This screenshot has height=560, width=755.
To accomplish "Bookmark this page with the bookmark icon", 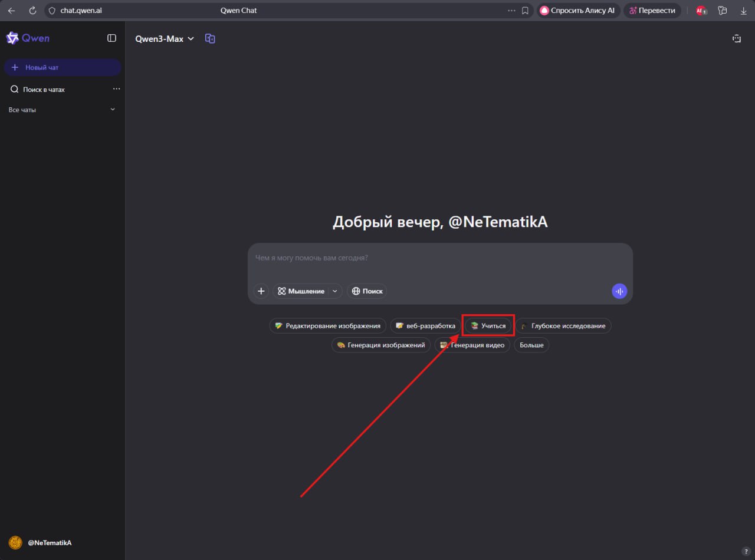I will 525,11.
